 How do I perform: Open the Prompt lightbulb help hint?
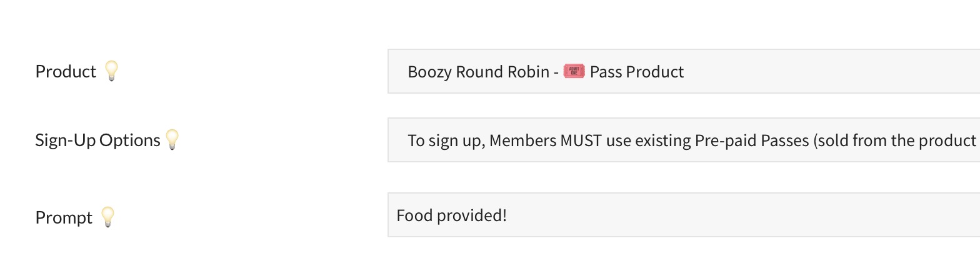click(107, 217)
